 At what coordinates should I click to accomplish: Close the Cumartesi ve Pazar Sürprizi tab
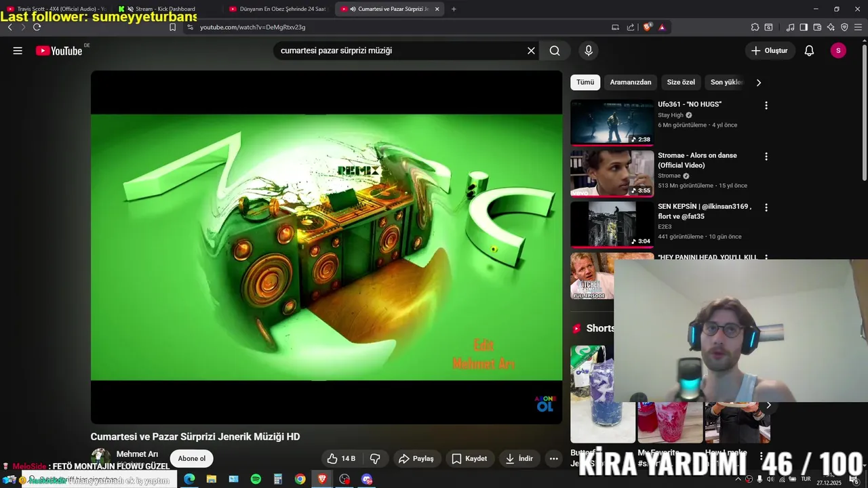(x=437, y=9)
